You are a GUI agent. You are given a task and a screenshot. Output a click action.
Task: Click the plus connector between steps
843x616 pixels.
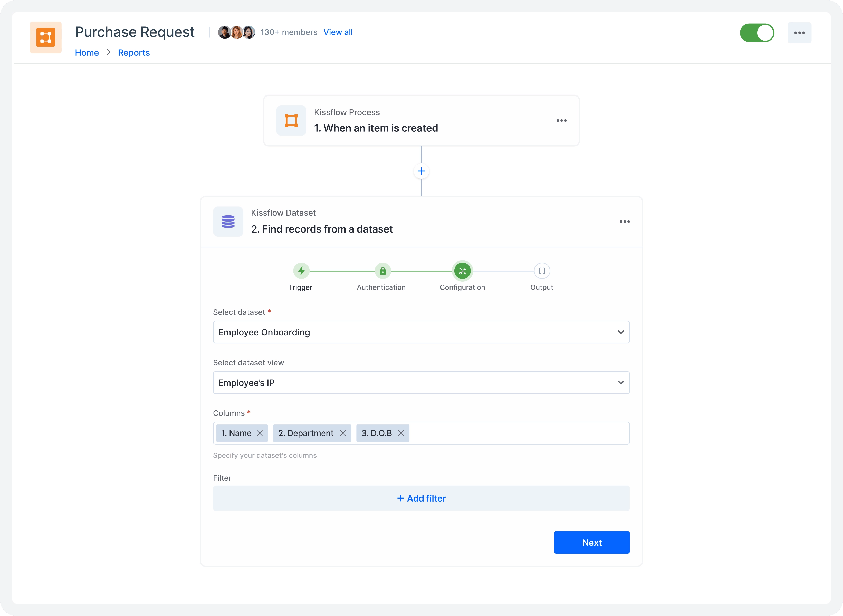[x=421, y=171]
